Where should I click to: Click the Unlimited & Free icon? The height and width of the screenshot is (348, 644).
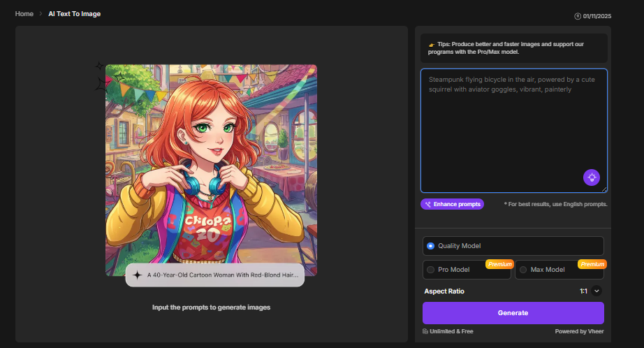(425, 331)
